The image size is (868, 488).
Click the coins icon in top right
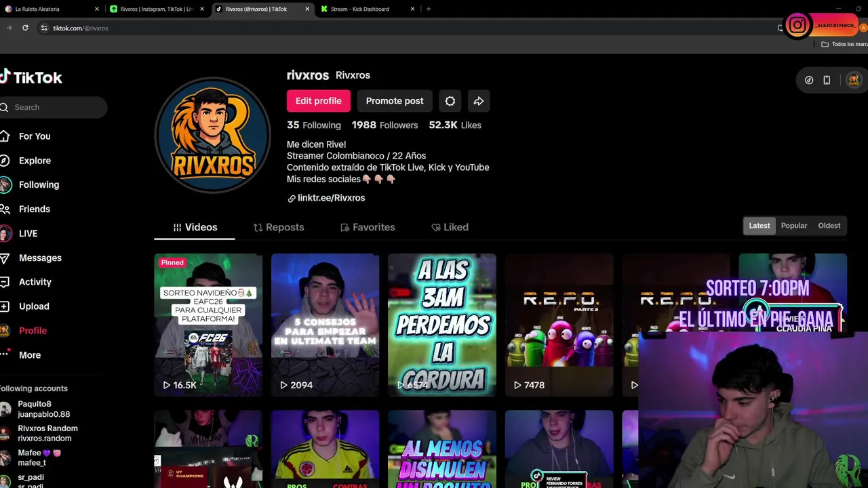click(809, 80)
